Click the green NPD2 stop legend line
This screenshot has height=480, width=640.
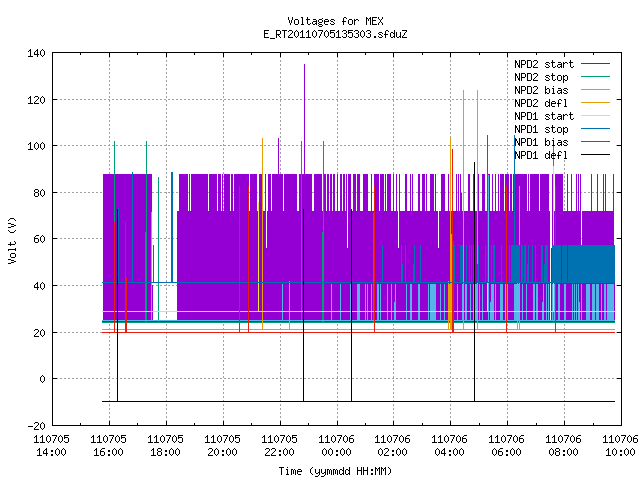point(596,77)
